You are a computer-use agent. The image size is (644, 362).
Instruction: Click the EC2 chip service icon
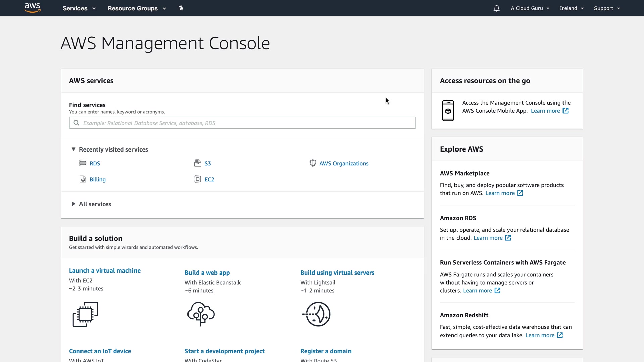pos(198,179)
